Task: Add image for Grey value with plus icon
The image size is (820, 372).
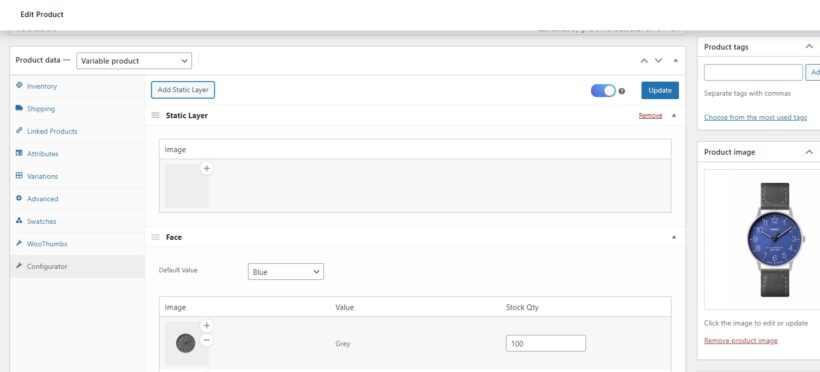Action: pos(207,325)
